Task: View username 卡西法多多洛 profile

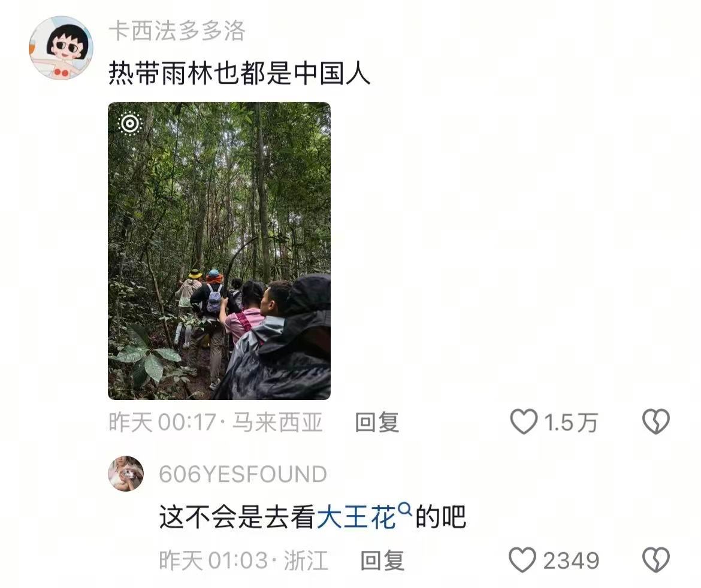Action: pyautogui.click(x=177, y=31)
